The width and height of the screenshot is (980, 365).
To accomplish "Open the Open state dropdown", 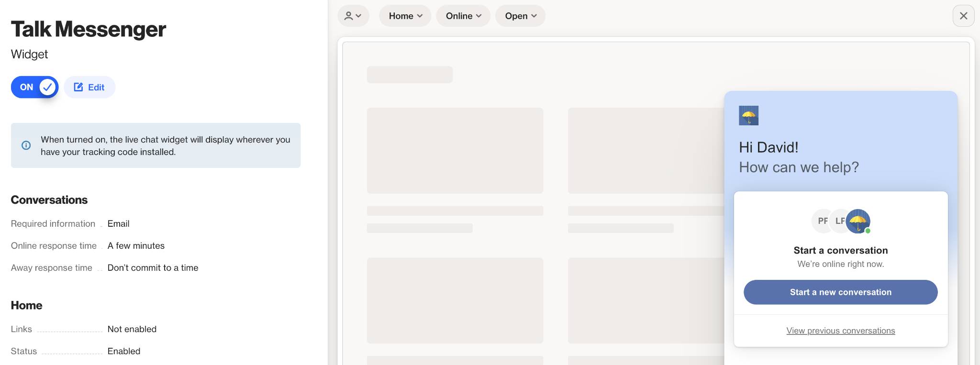I will pos(520,16).
